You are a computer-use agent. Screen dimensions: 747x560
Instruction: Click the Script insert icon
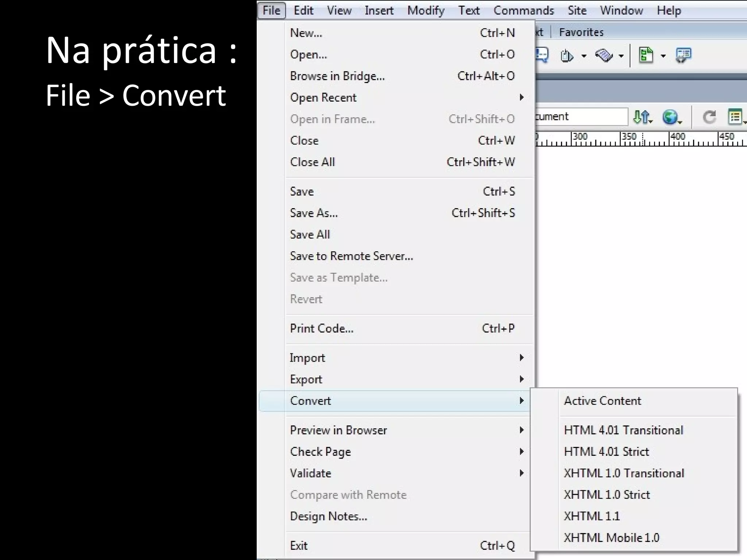[x=604, y=56]
